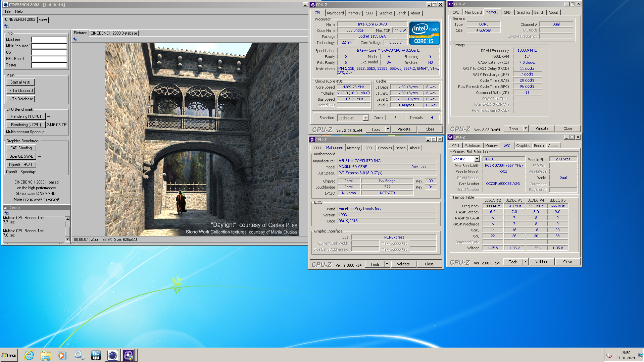The width and height of the screenshot is (644, 362).
Task: Open Tools dropdown arrow in CPU-Z Mainboard window
Action: coord(387,264)
